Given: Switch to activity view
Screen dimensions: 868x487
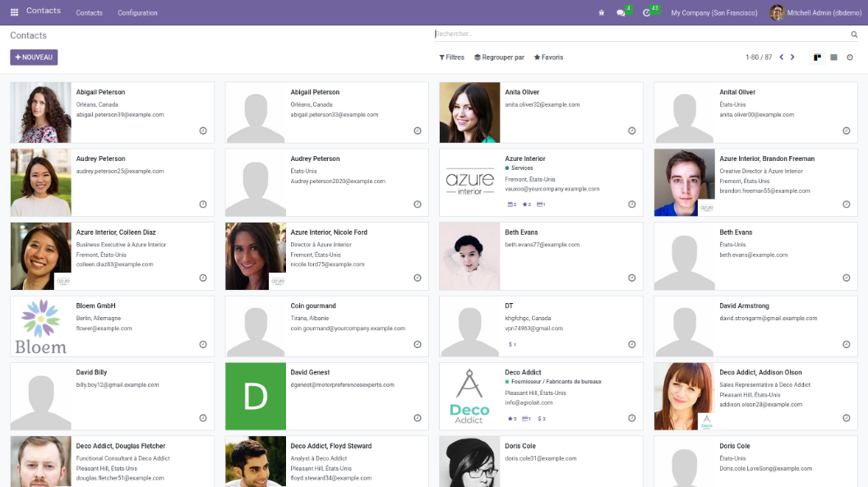Looking at the screenshot, I should pyautogui.click(x=850, y=57).
